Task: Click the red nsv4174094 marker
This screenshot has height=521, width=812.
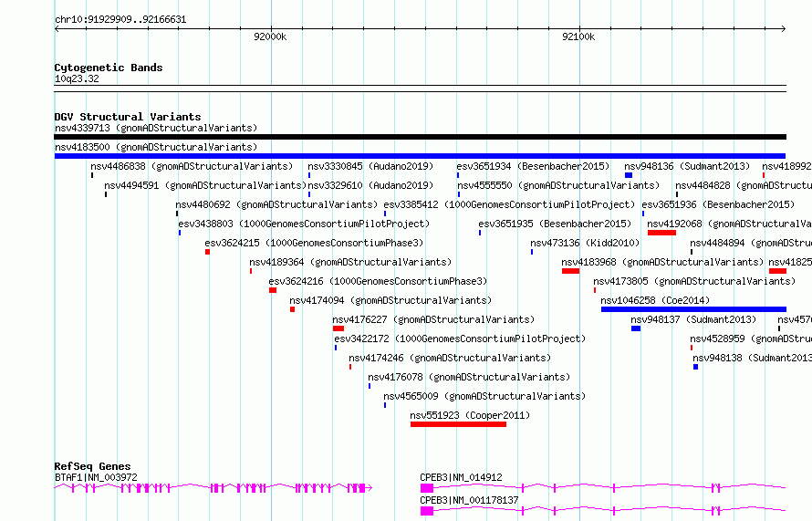Action: click(292, 309)
